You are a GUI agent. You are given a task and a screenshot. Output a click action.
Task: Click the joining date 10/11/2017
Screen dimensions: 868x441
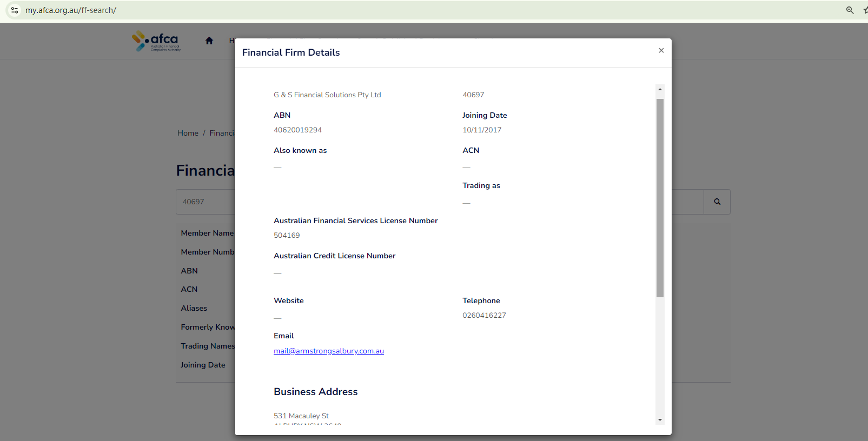click(482, 130)
